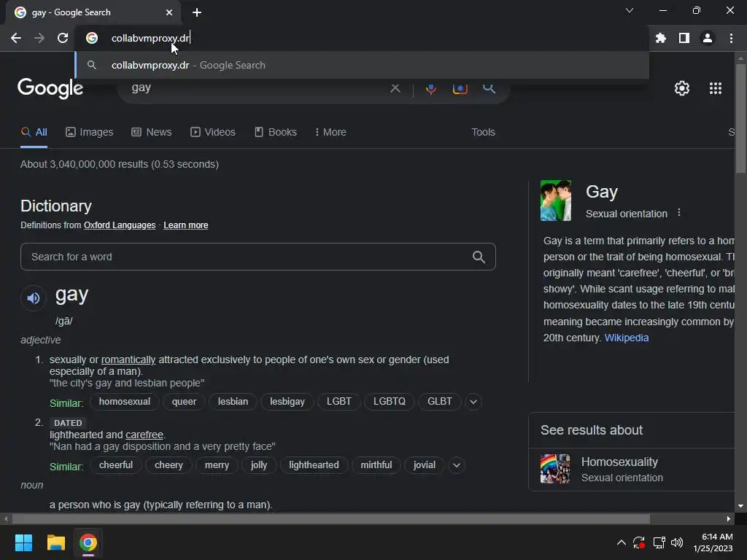Open the Homosexuality 'See results about' card
The width and height of the screenshot is (747, 560).
632,470
